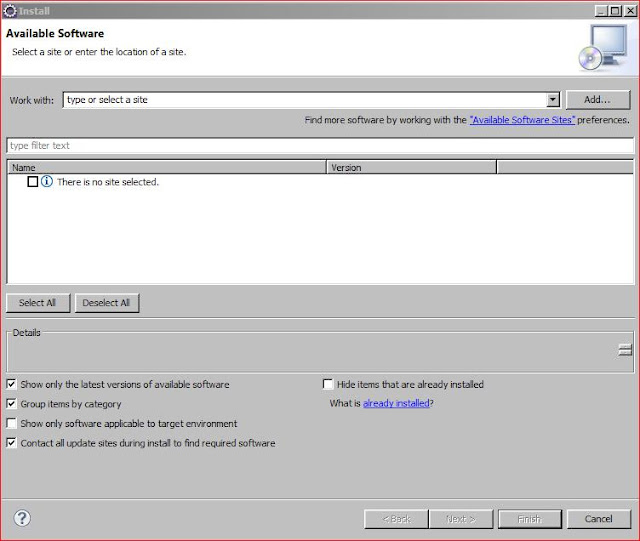Viewport: 640px width, 541px height.
Task: Click the info icon beside no site message
Action: (47, 182)
